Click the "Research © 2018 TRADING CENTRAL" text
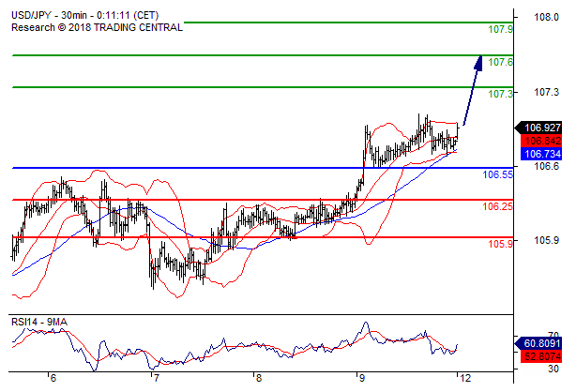576x392 pixels. click(x=97, y=27)
